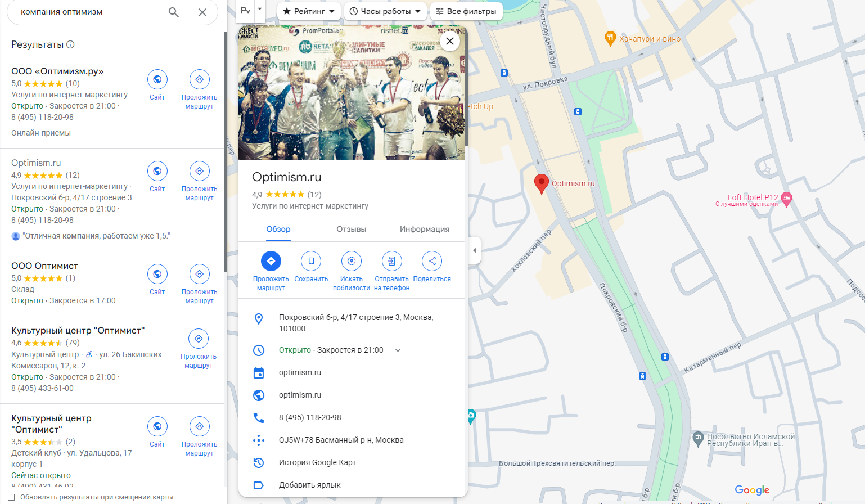Viewport: 865px width, 504px height.
Task: Click blue Проложить маршрут button in place card
Action: coord(271,261)
